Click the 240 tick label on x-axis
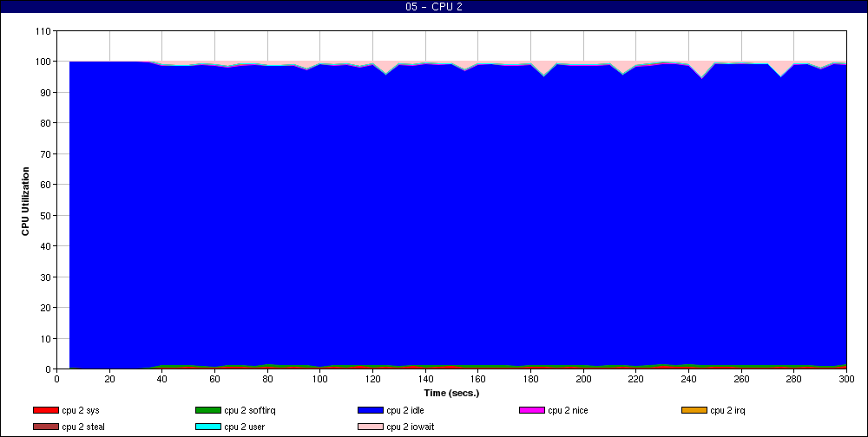Viewport: 868px width, 437px height. pyautogui.click(x=688, y=379)
